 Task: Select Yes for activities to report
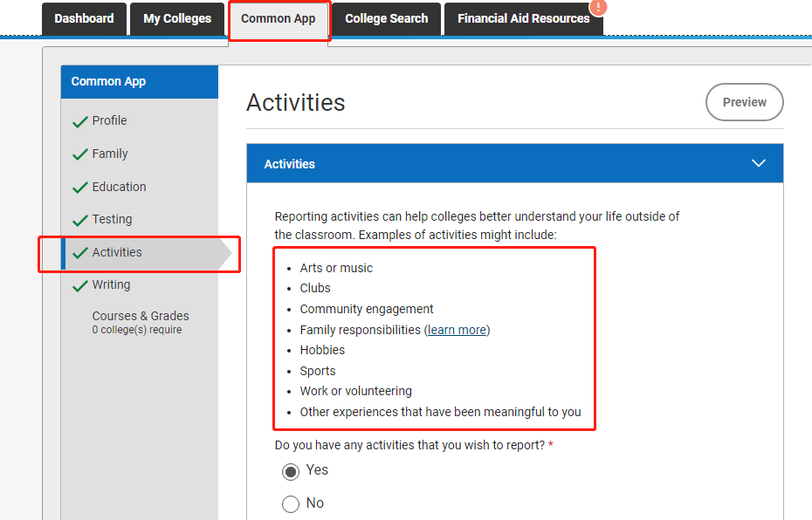291,471
